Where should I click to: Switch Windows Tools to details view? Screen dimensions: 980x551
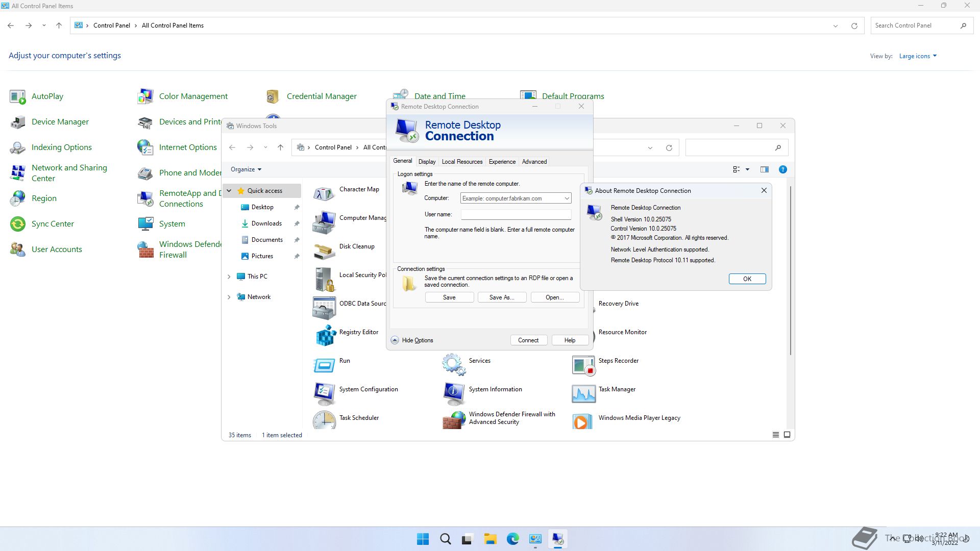point(775,435)
